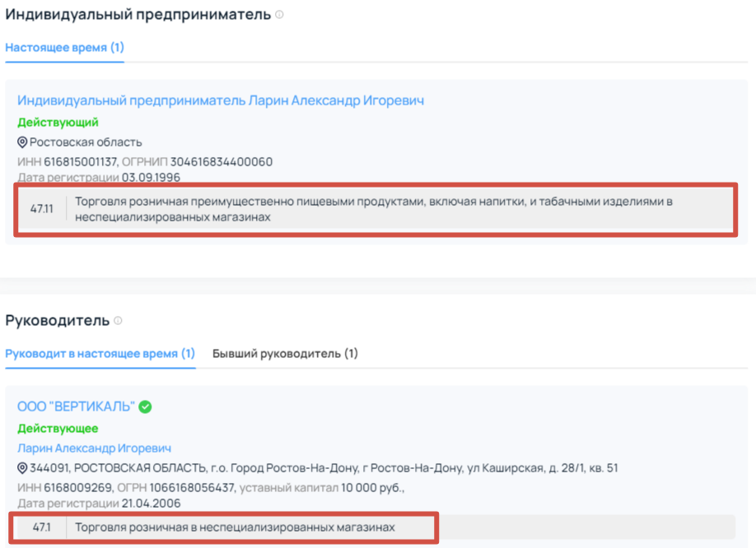Click green verified checkmark next to ООО ВЕРТИКАЛЬ
Image resolution: width=756 pixels, height=548 pixels.
click(145, 406)
